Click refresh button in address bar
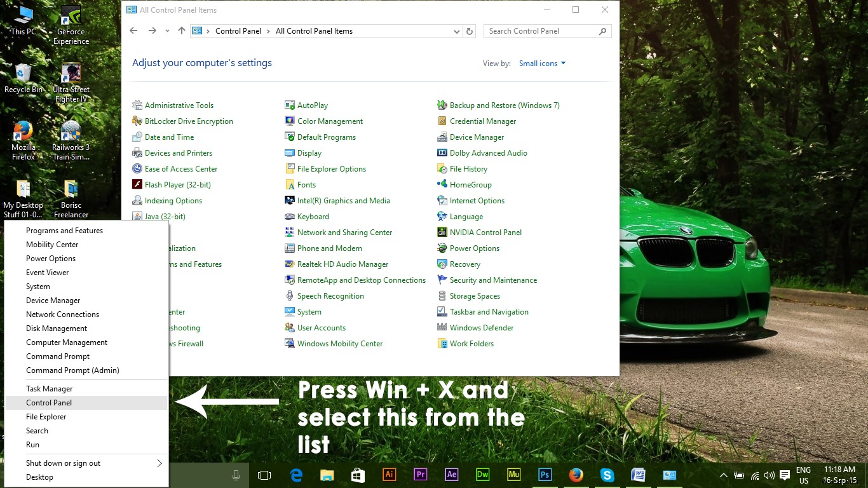The width and height of the screenshot is (868, 488). tap(470, 31)
